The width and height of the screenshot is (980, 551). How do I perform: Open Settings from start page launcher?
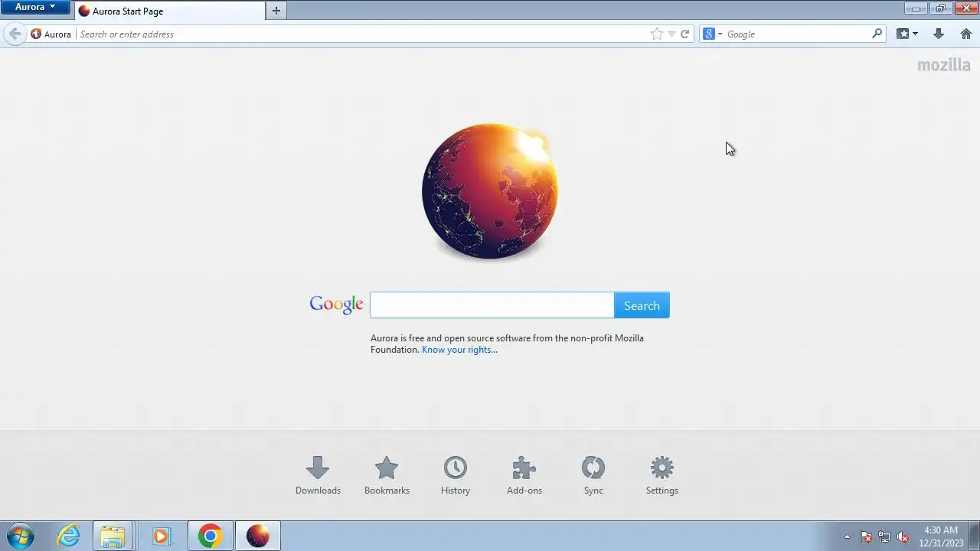(x=662, y=476)
